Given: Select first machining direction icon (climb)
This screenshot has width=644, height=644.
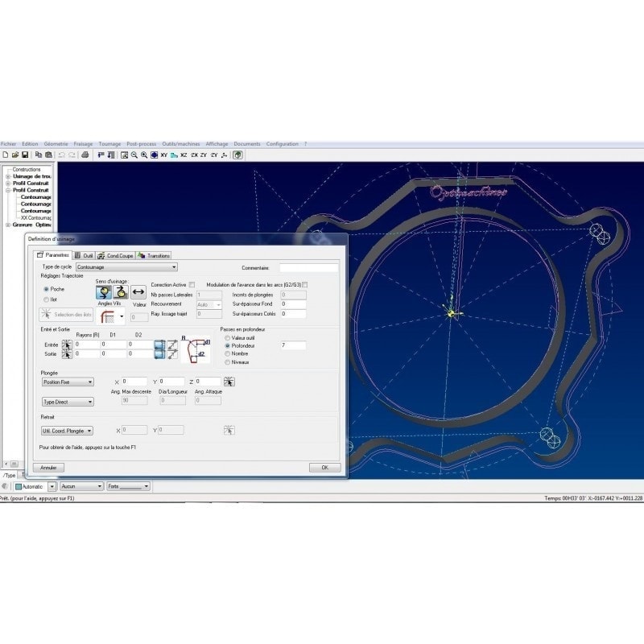Looking at the screenshot, I should pyautogui.click(x=104, y=292).
